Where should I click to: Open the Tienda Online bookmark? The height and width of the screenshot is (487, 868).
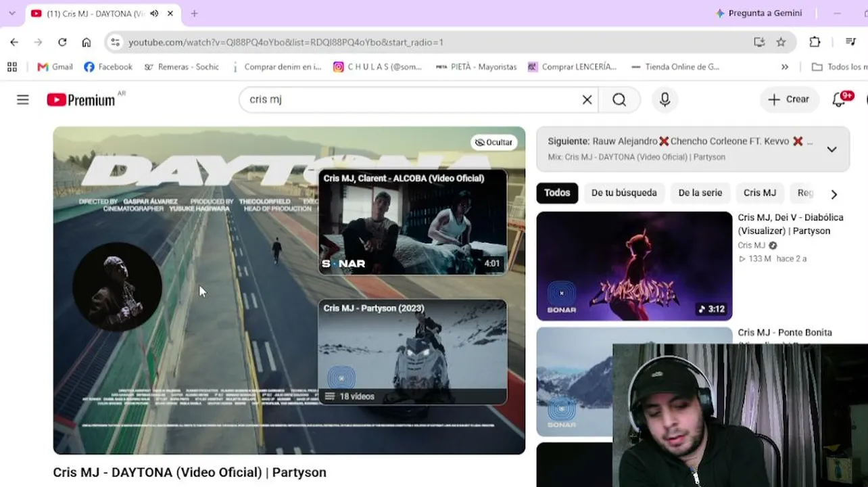click(x=675, y=67)
